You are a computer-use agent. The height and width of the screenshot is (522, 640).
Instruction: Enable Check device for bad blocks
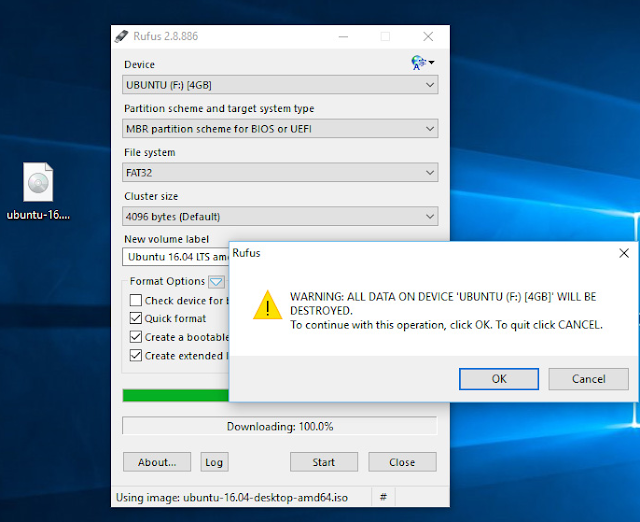(136, 300)
